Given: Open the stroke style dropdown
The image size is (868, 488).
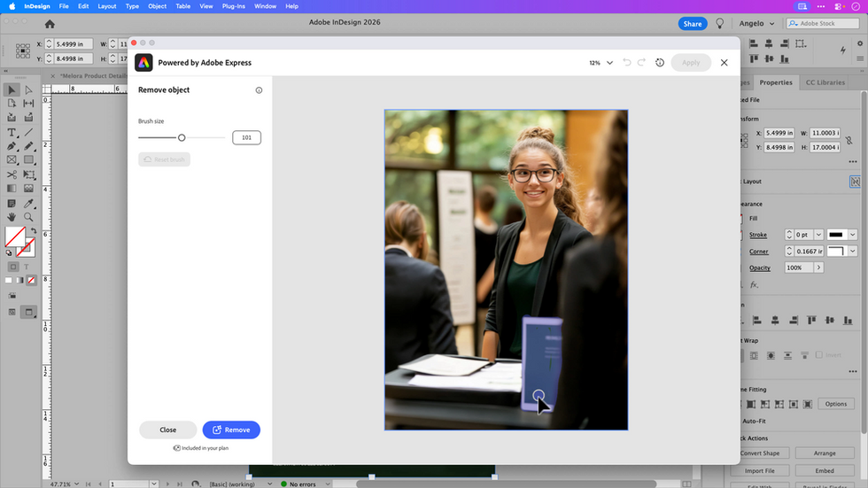Looking at the screenshot, I should pyautogui.click(x=852, y=235).
